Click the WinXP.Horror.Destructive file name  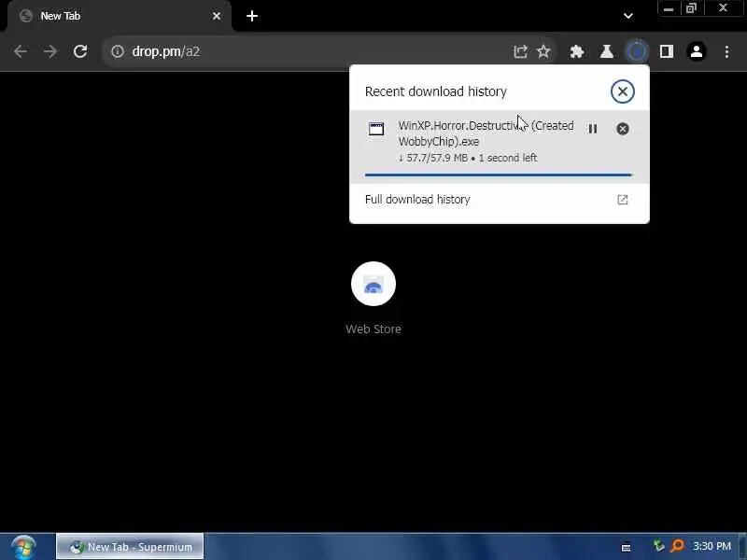click(486, 133)
